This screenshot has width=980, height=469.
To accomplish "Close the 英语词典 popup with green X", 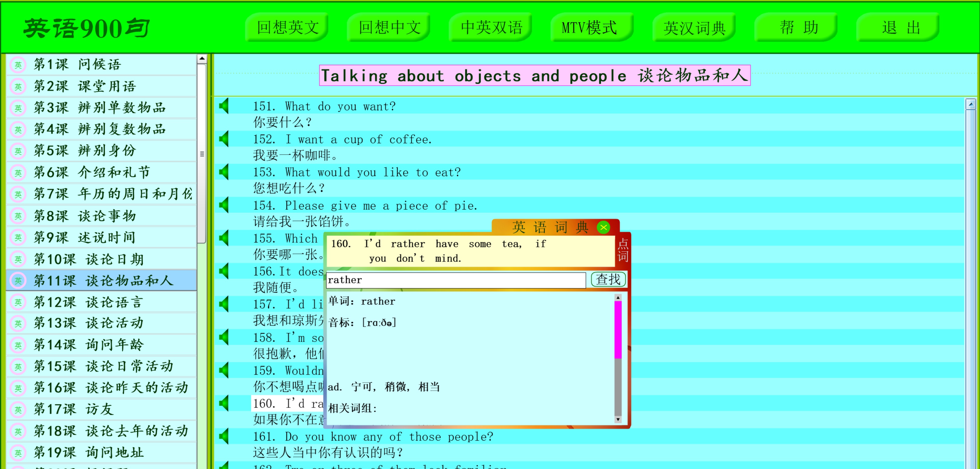I will [x=603, y=227].
